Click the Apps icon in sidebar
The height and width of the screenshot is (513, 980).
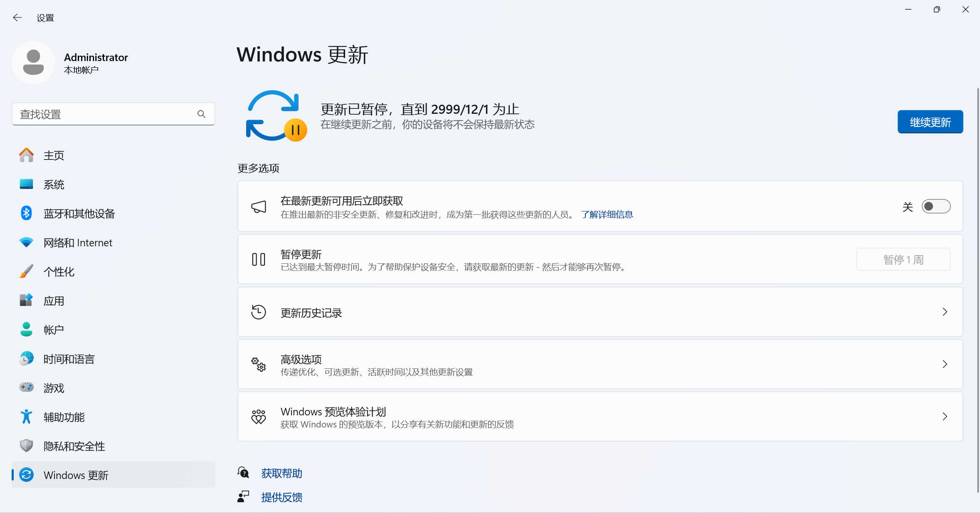pos(26,300)
